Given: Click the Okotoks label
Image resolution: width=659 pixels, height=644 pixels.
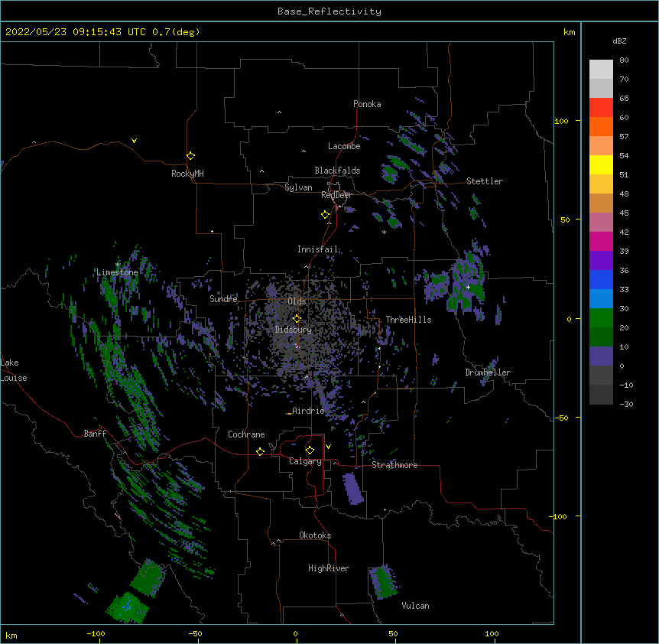Looking at the screenshot, I should (315, 535).
